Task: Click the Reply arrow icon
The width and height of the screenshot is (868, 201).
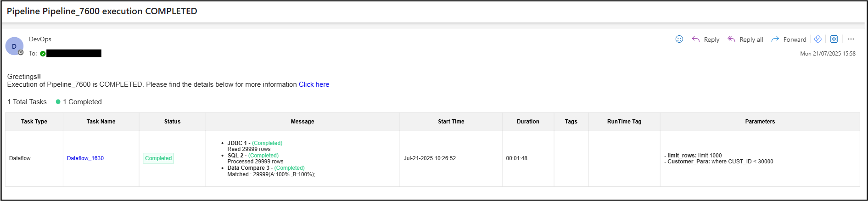Action: pyautogui.click(x=696, y=39)
